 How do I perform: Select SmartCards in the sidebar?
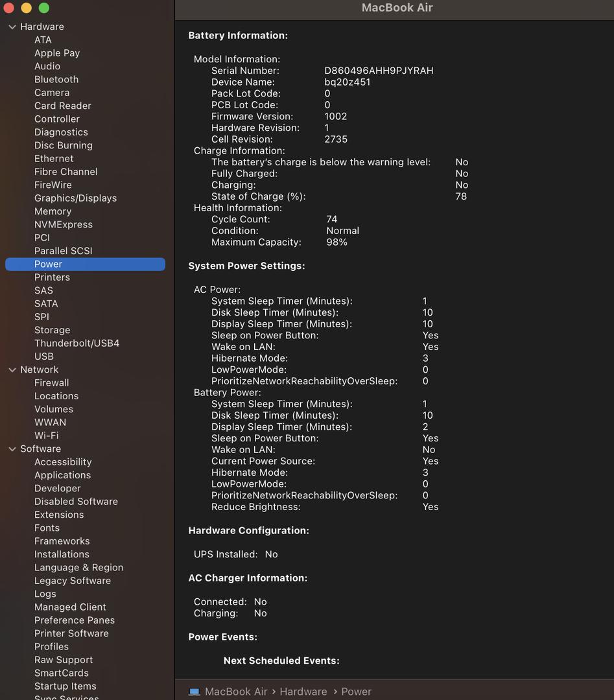coord(61,673)
